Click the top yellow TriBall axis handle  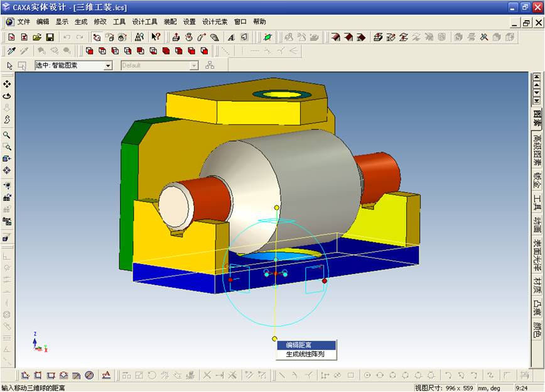point(276,207)
